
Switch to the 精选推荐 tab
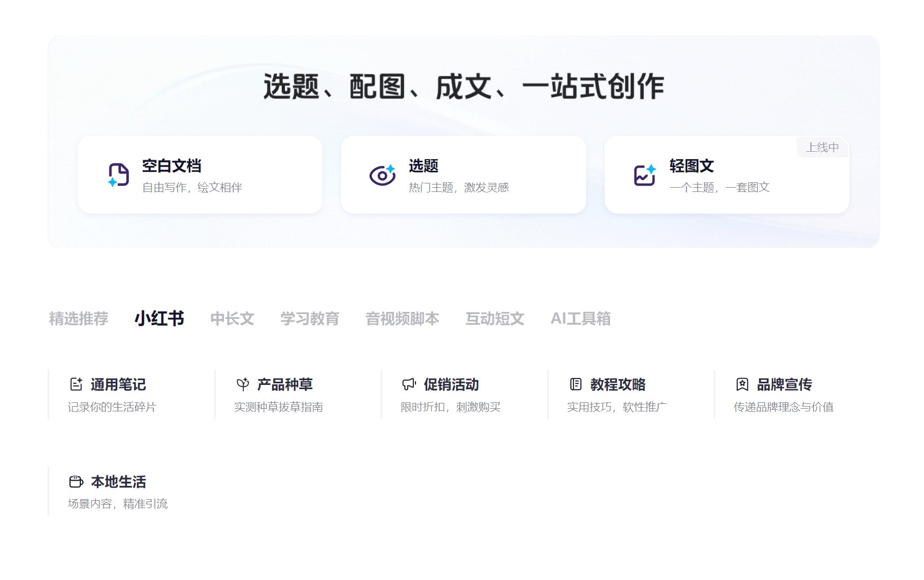(78, 318)
